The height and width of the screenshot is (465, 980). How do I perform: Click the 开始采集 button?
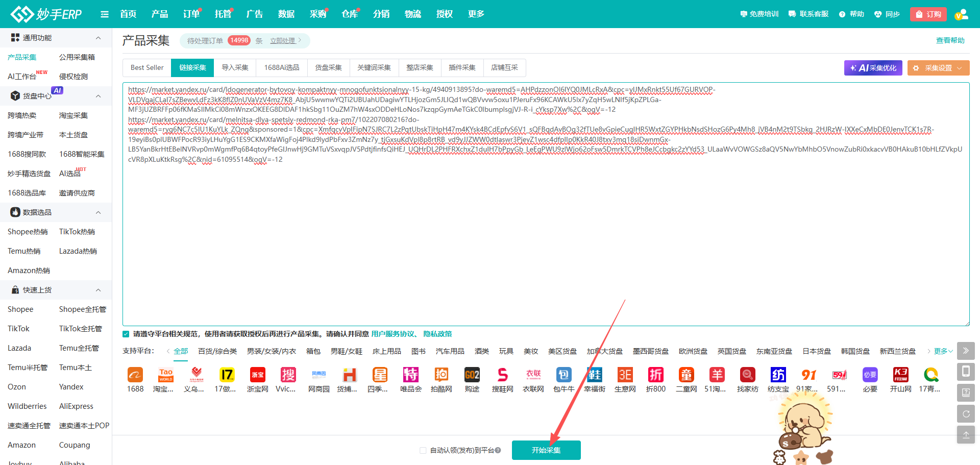(x=546, y=450)
